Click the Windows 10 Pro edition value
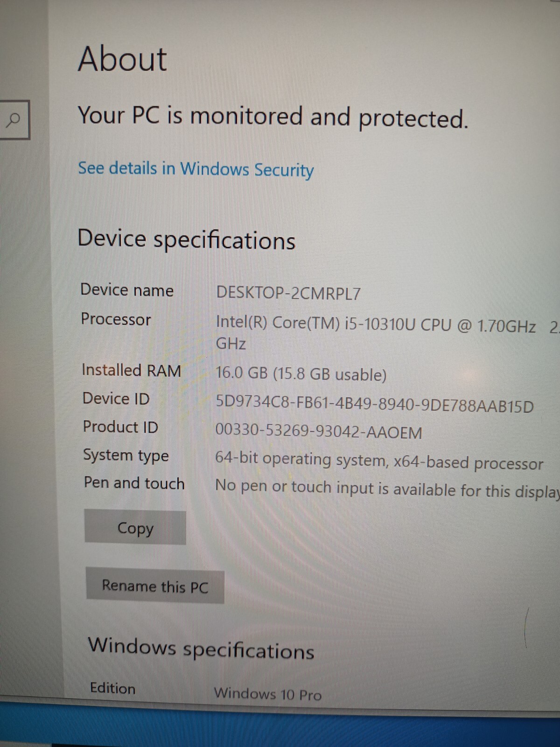This screenshot has width=560, height=747. click(268, 694)
